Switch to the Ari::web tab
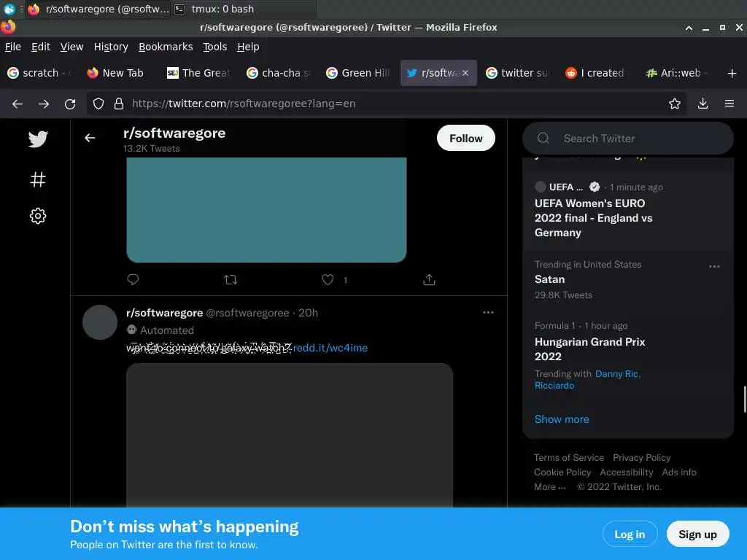The height and width of the screenshot is (560, 747). (x=676, y=73)
